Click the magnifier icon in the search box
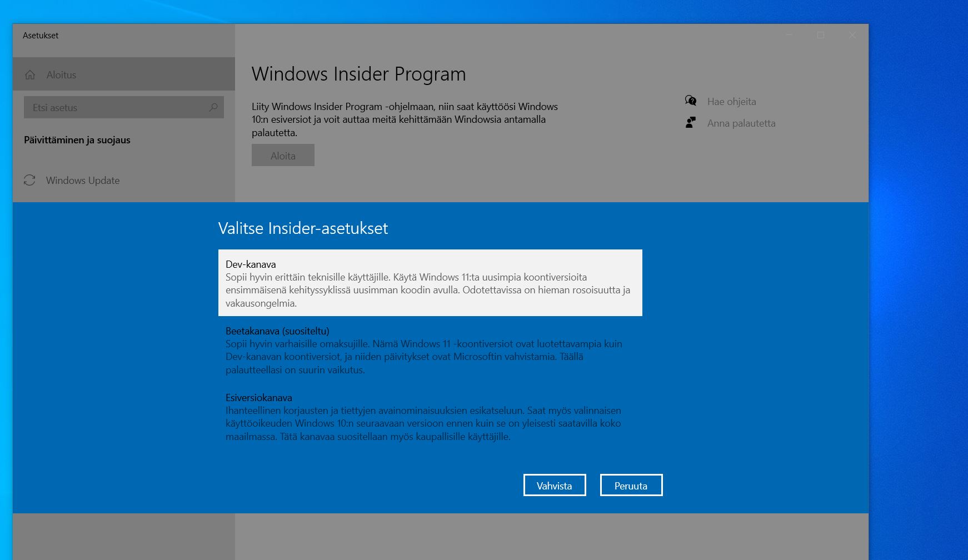 pos(213,107)
